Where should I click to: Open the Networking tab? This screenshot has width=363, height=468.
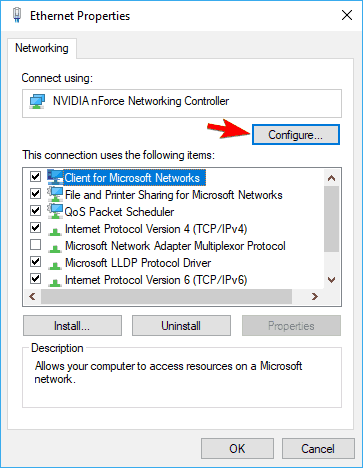(42, 48)
